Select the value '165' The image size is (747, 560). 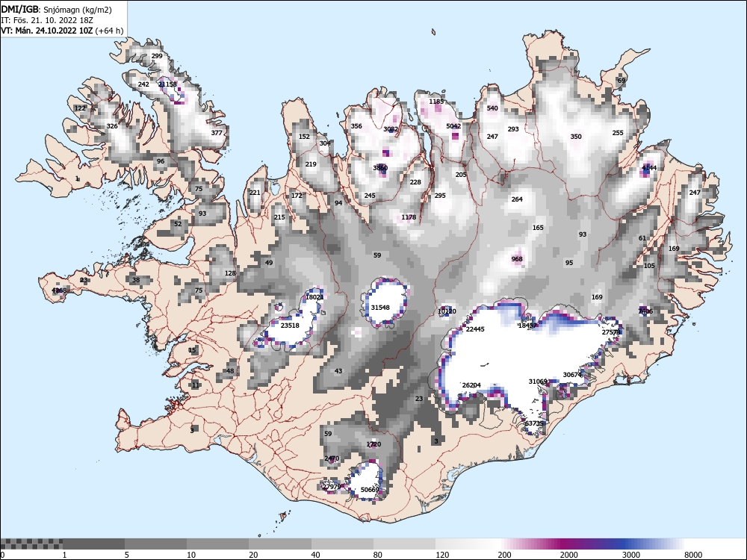tap(538, 228)
